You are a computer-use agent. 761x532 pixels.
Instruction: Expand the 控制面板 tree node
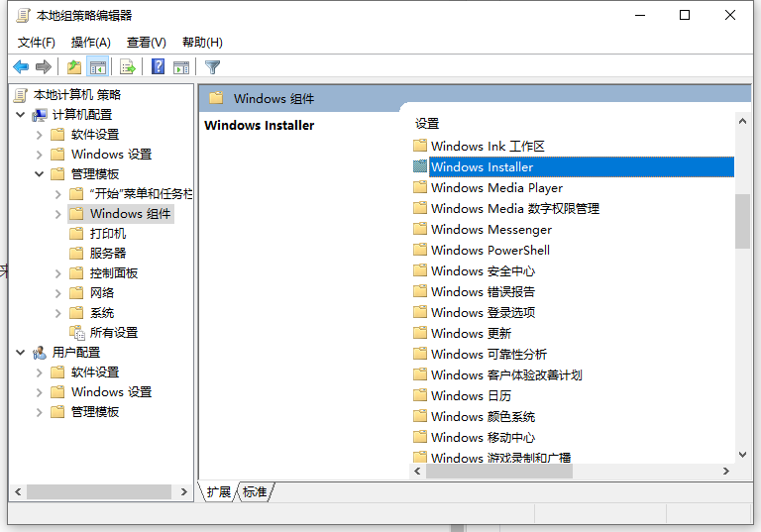click(58, 273)
